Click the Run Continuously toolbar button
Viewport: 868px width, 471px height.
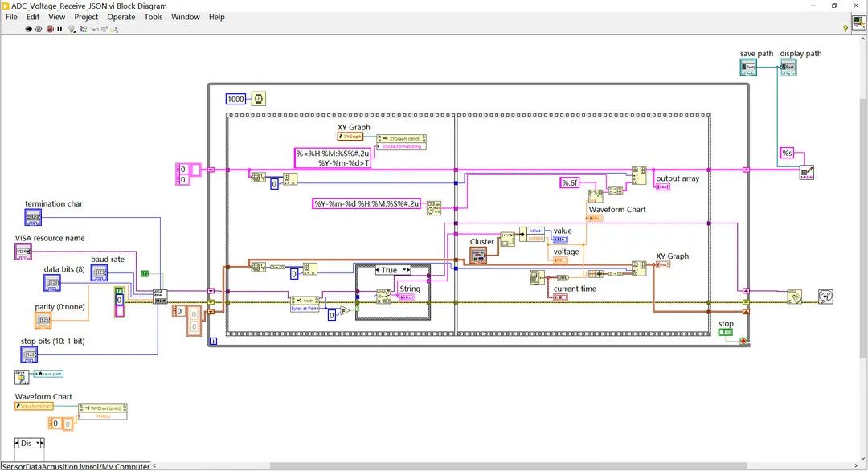[x=39, y=29]
